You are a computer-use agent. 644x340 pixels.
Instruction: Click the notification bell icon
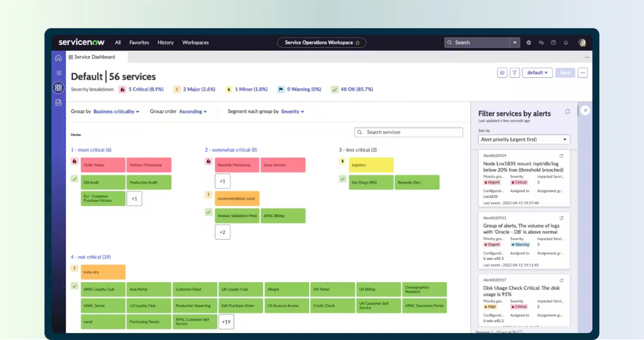tap(566, 43)
